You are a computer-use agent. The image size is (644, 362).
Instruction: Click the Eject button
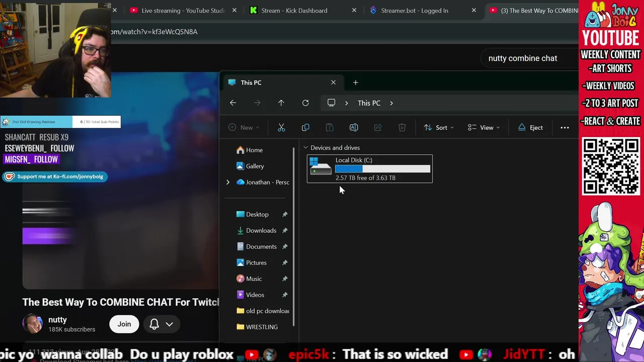(x=530, y=128)
